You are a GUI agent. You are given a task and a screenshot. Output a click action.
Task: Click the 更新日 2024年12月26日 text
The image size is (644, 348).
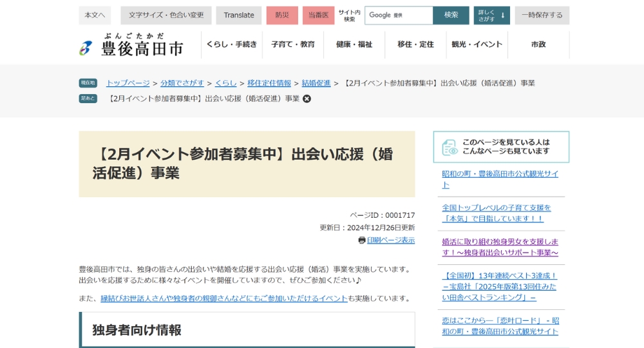tap(367, 227)
